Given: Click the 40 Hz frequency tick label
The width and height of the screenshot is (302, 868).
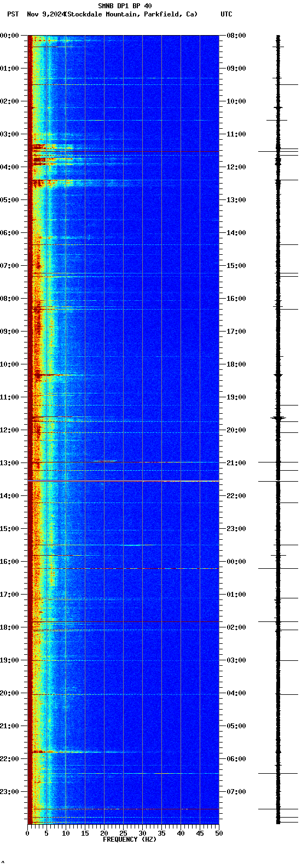Looking at the screenshot, I should click(181, 833).
